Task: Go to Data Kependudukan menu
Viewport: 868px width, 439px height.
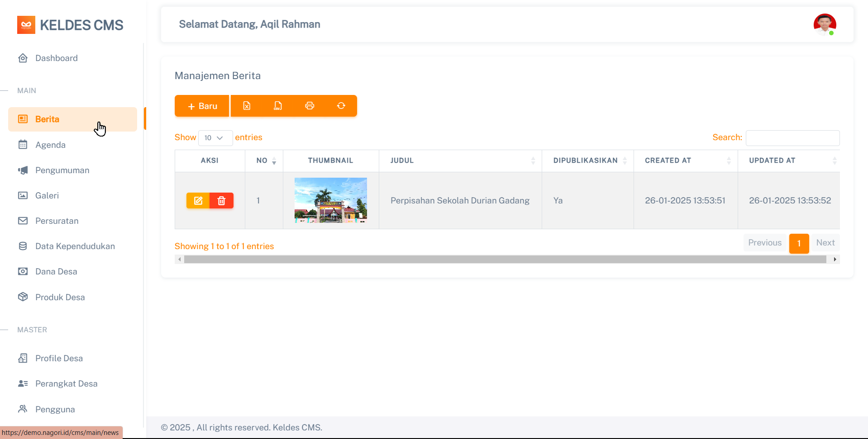Action: tap(75, 246)
